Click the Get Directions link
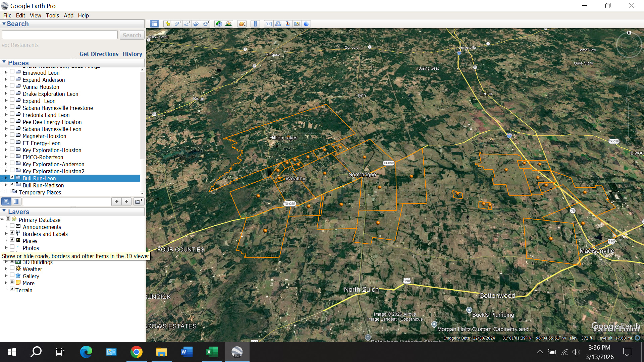Viewport: 644px width, 362px height. pos(99,54)
